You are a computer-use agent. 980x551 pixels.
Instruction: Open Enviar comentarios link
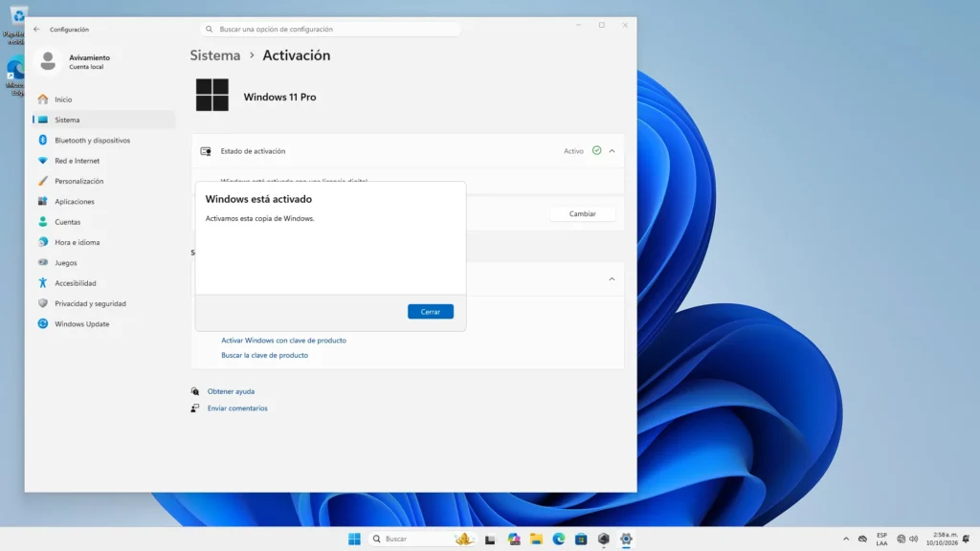click(x=237, y=408)
